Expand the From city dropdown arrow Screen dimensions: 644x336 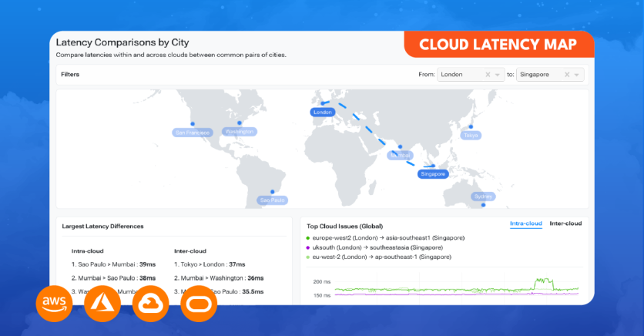[498, 75]
